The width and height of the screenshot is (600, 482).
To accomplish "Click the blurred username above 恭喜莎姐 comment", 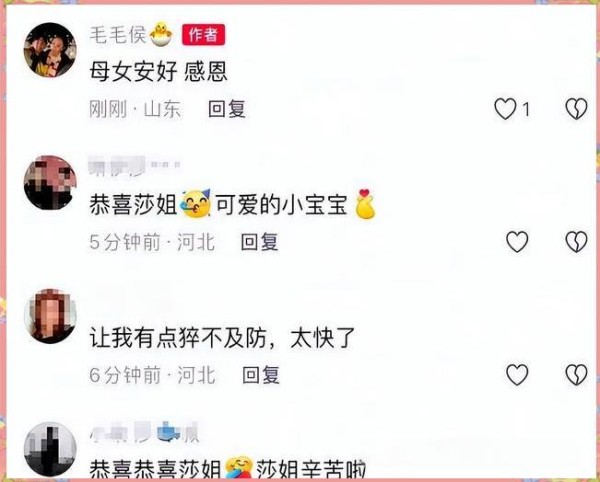I will click(135, 166).
